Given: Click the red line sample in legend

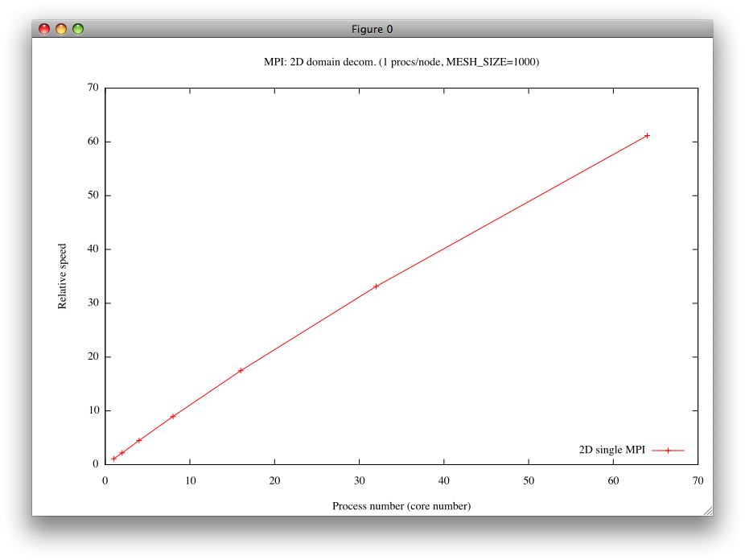Looking at the screenshot, I should 668,451.
